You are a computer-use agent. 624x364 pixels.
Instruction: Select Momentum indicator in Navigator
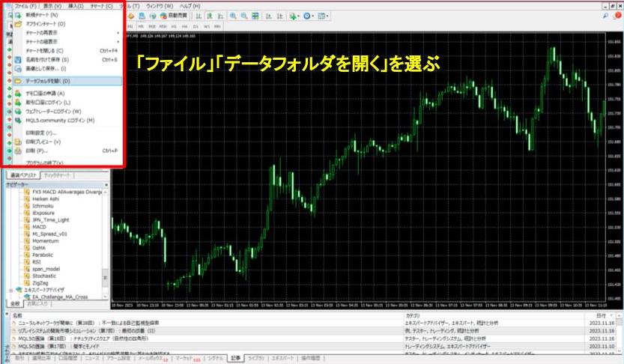tap(46, 240)
